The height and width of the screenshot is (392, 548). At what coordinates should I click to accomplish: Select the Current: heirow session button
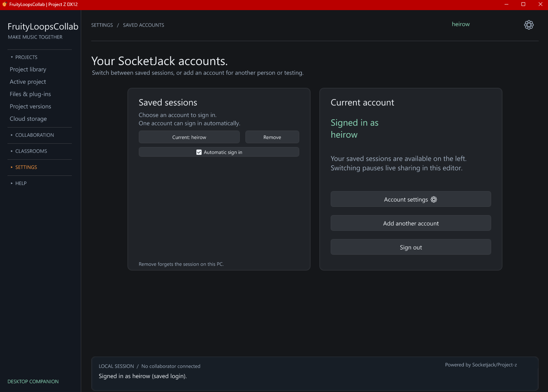189,137
